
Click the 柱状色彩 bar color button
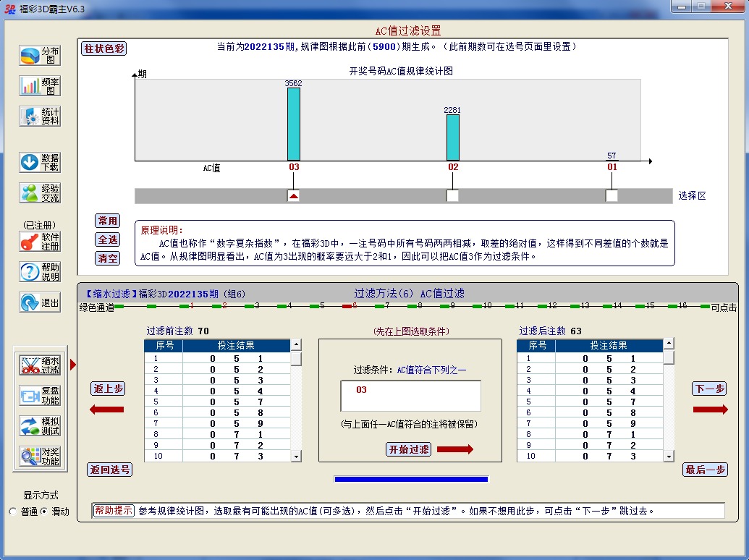pyautogui.click(x=104, y=48)
